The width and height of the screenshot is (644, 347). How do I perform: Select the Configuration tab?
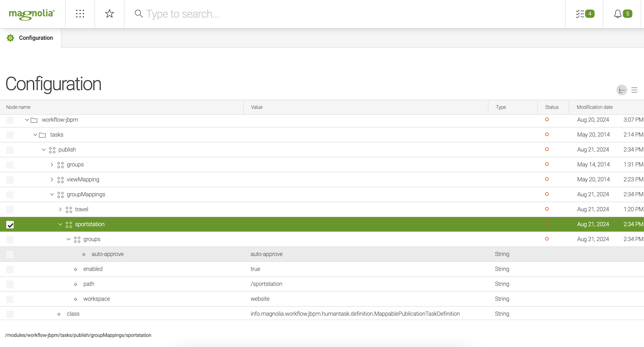click(x=31, y=38)
